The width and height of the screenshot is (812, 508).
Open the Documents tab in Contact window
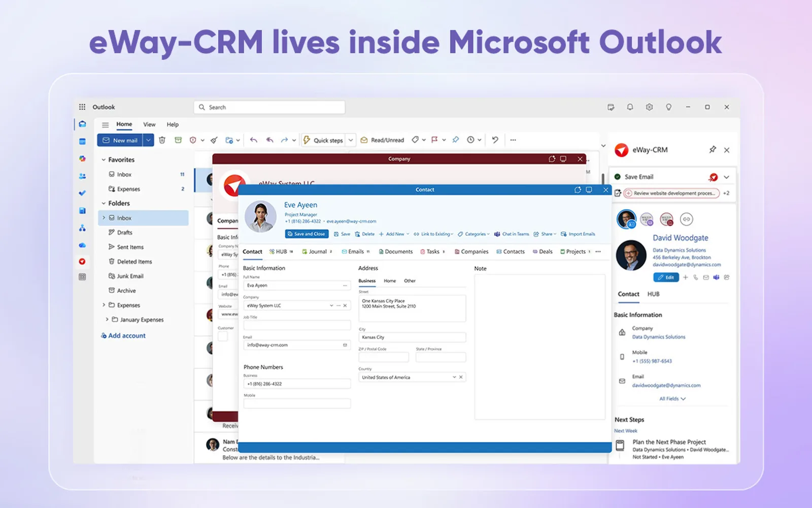(x=396, y=251)
